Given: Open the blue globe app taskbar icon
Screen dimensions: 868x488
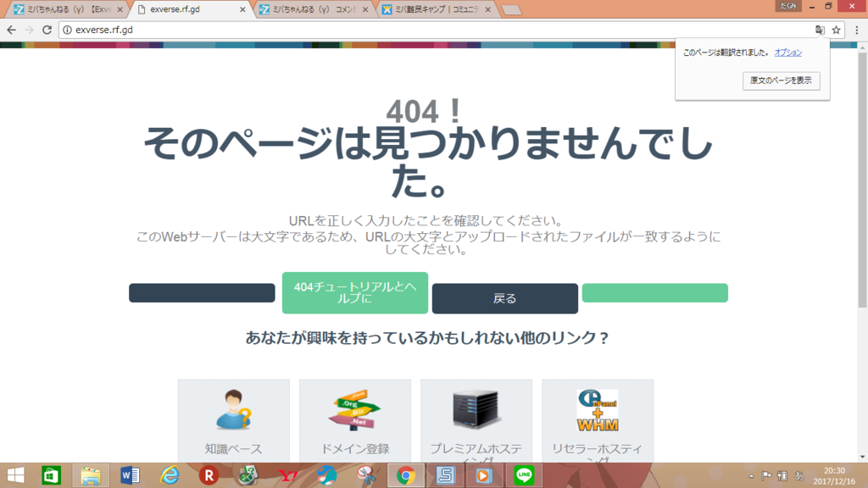Looking at the screenshot, I should click(x=327, y=475).
